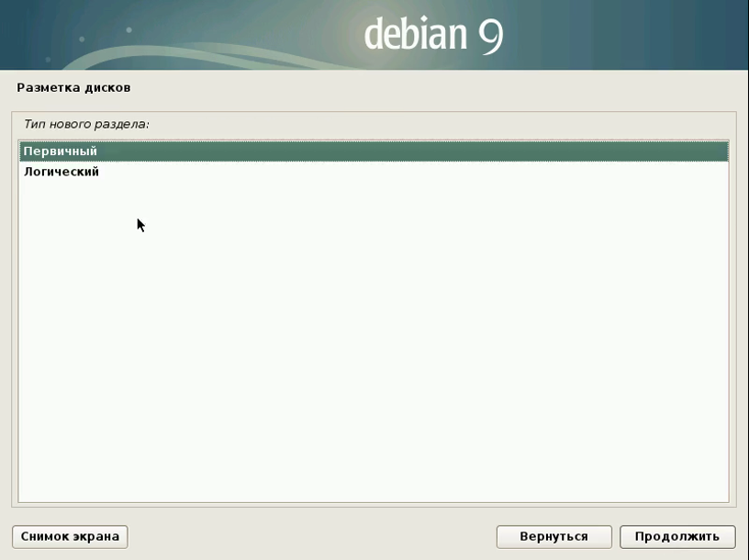The height and width of the screenshot is (560, 749).
Task: Click the debian logo text in banner
Action: [x=416, y=36]
